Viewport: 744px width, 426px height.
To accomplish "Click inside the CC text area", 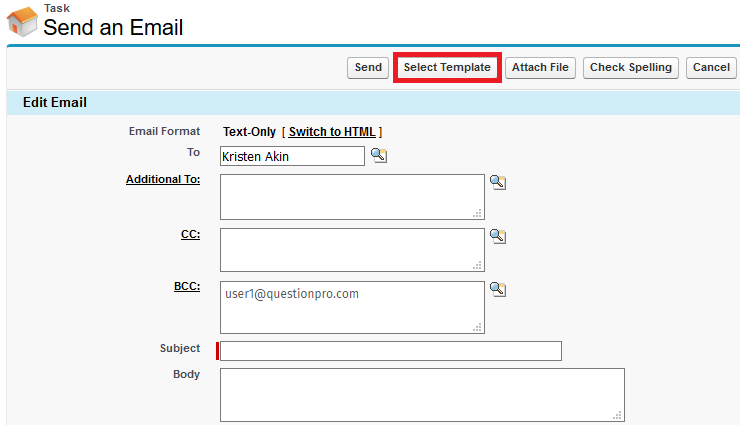I will (352, 250).
